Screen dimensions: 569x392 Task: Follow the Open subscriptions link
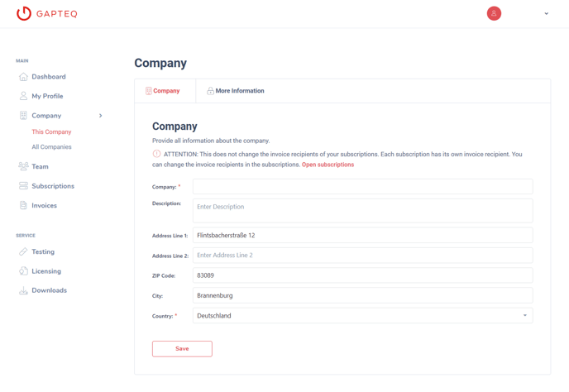point(328,165)
